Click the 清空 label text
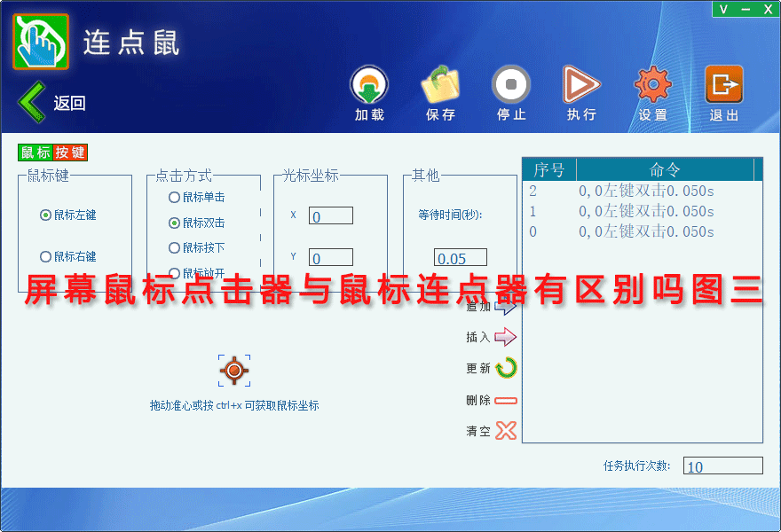 [478, 431]
